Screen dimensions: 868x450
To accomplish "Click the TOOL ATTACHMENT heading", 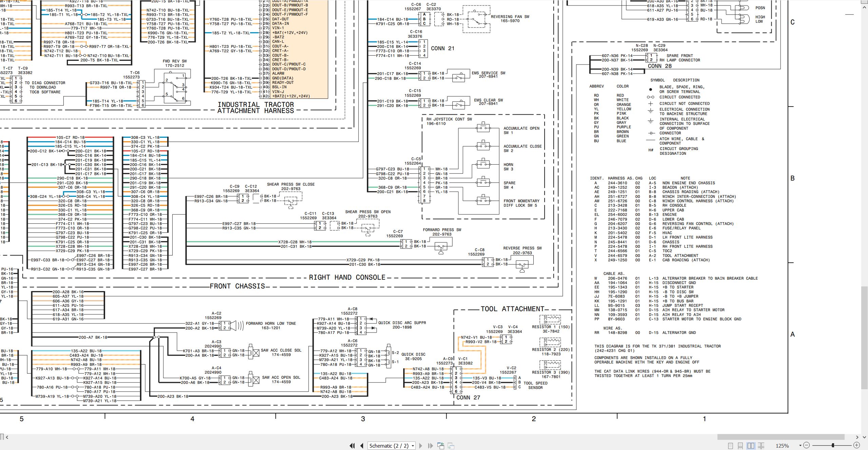I will 512,309.
